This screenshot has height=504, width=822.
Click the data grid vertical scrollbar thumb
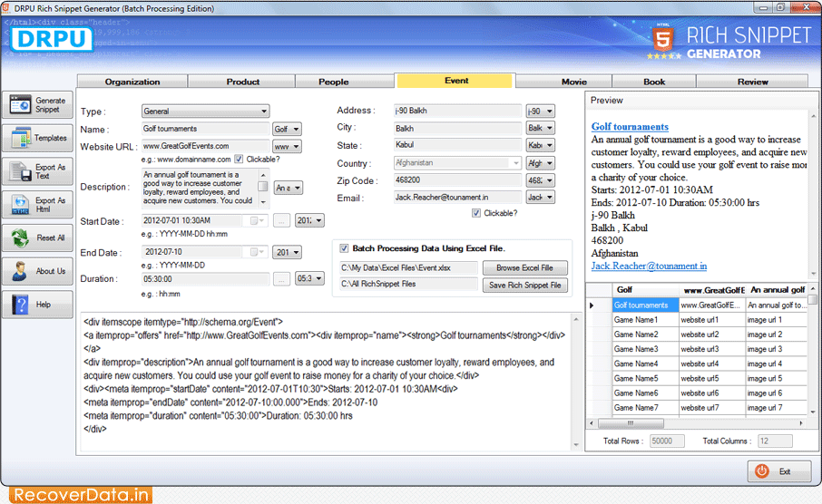[813, 299]
